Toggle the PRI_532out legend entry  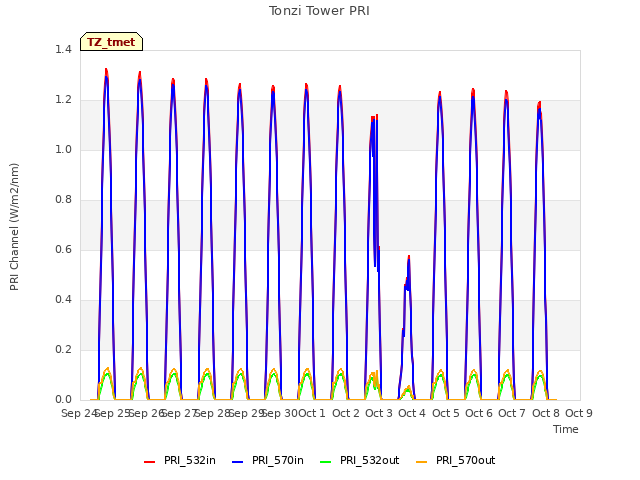click(x=360, y=460)
